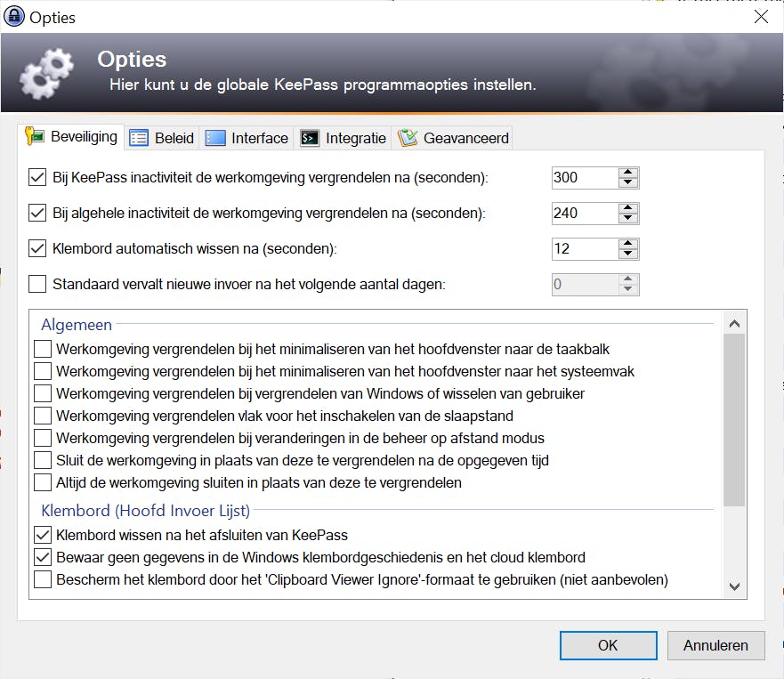
Task: Click the Algemeen section header
Action: click(77, 325)
